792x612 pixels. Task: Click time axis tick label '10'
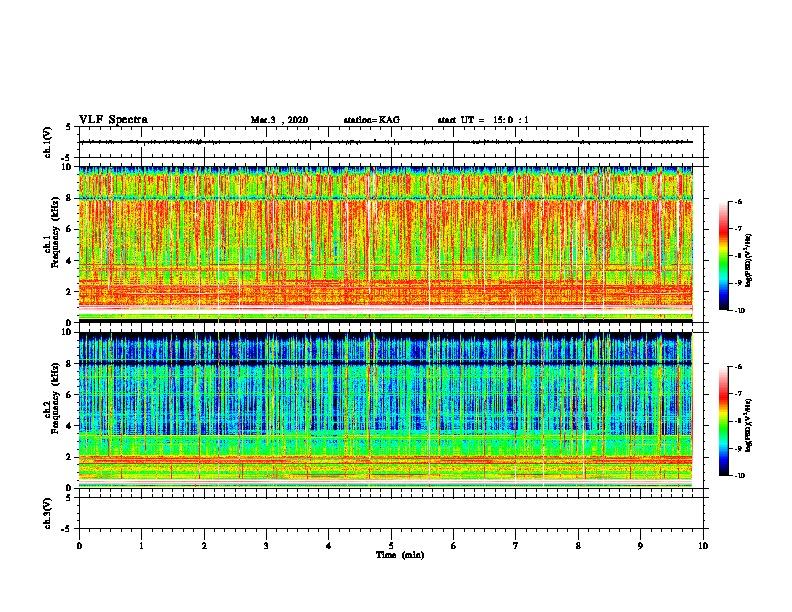pyautogui.click(x=703, y=546)
